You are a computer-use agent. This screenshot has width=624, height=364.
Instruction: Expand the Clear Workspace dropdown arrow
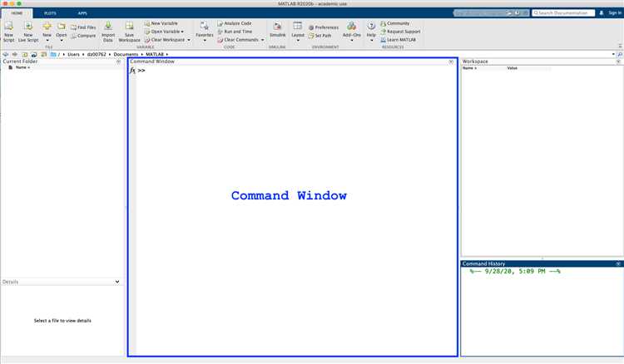[x=189, y=40]
